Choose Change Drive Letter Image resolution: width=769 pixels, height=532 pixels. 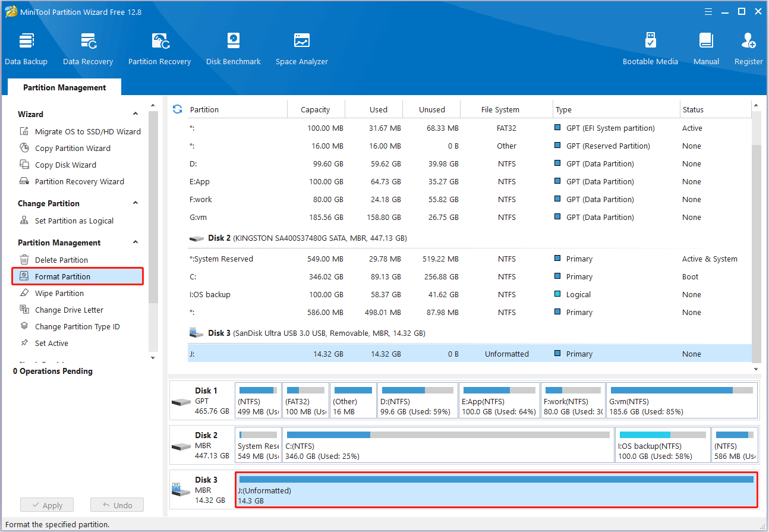click(61, 310)
